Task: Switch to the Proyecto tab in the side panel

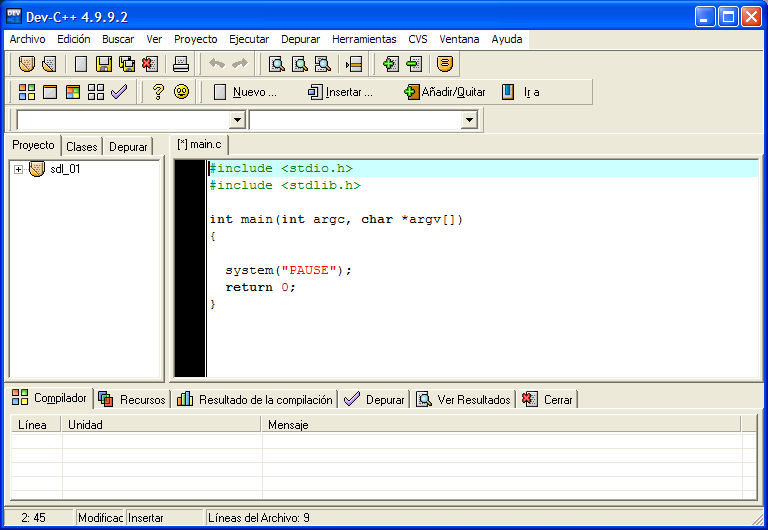Action: (33, 145)
